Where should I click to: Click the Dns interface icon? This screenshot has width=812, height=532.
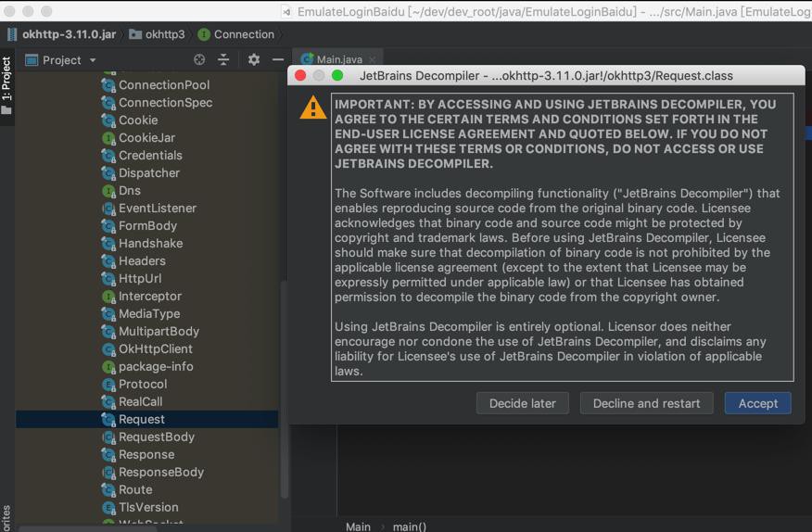[108, 191]
